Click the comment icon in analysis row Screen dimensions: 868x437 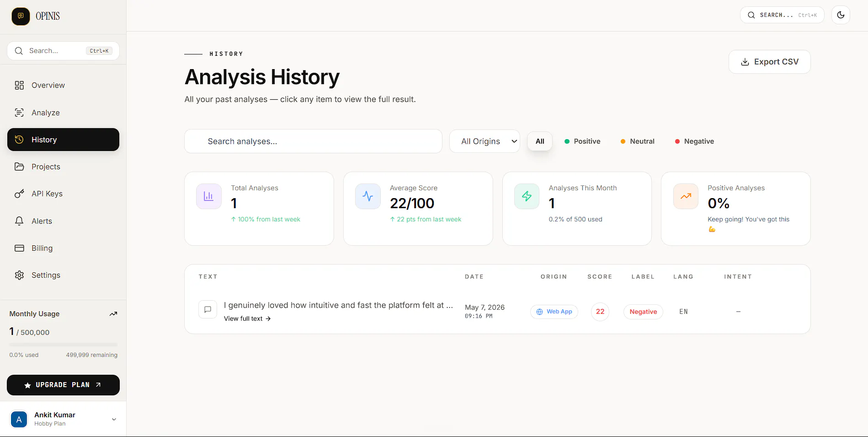208,309
